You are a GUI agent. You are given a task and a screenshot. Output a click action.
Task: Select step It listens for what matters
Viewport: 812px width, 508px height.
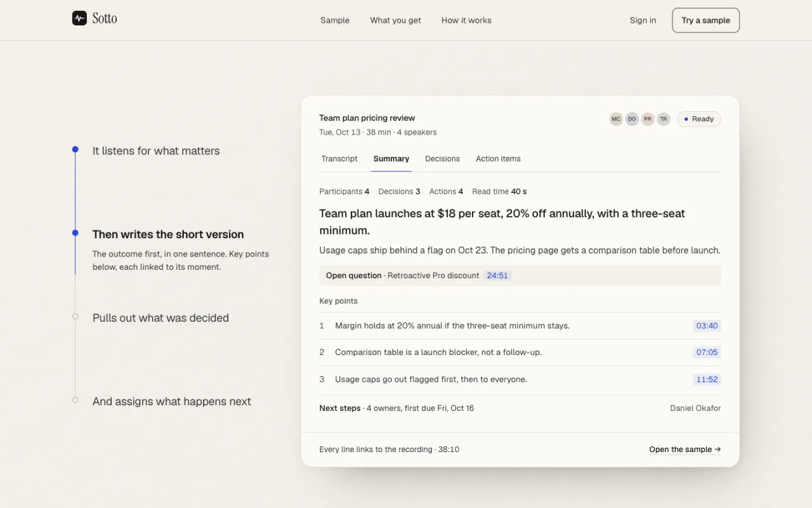(x=156, y=150)
